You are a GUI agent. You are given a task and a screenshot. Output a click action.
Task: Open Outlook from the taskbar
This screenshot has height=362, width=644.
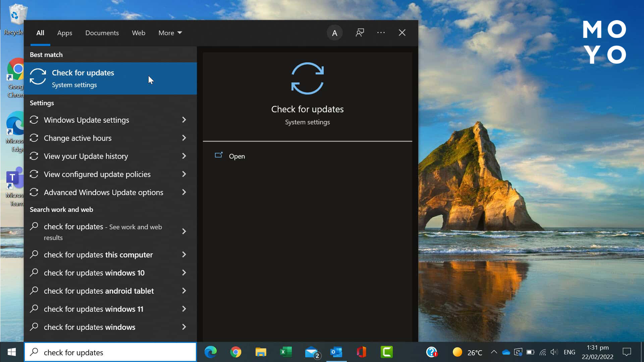click(x=336, y=352)
